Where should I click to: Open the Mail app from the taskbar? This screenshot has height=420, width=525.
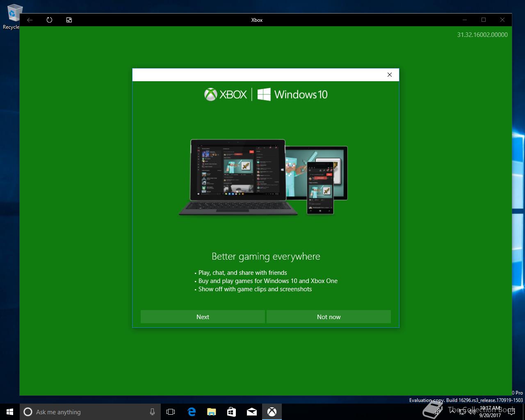[x=251, y=412]
